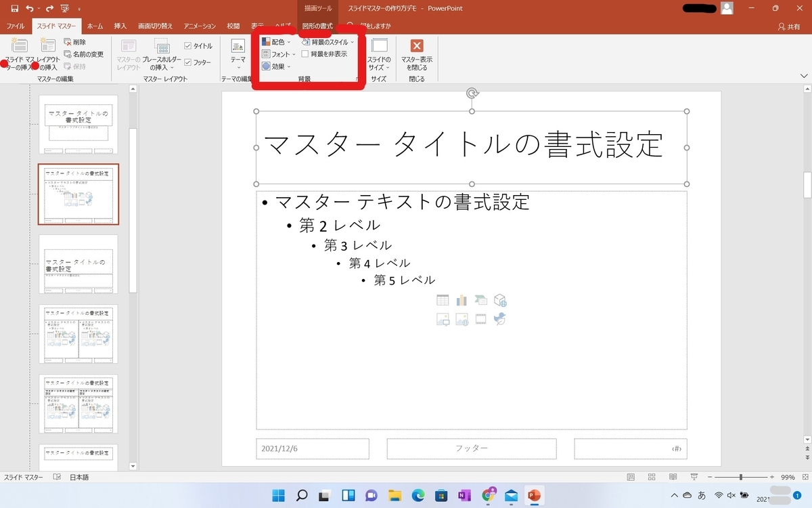Click the rotation handle above the title placeholder
Screen dimensions: 812x508
pos(472,94)
